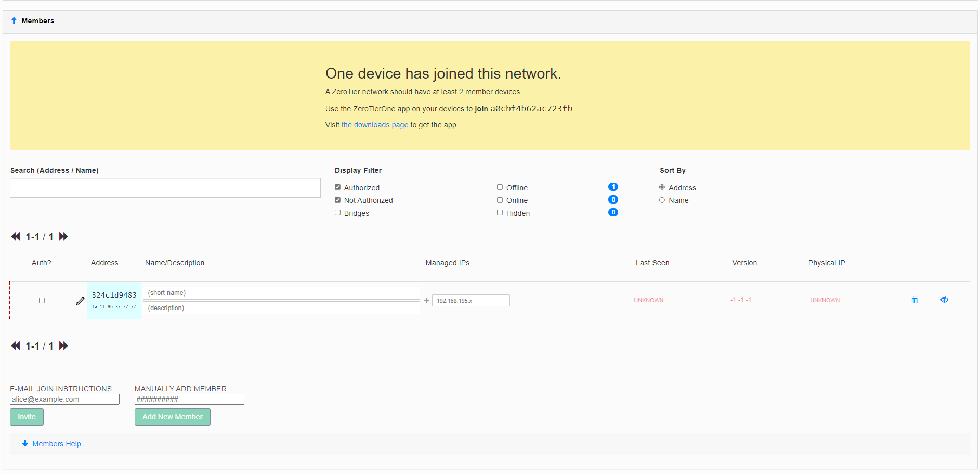Click the short-name input field
Screen dimensions: 980x474
(281, 293)
